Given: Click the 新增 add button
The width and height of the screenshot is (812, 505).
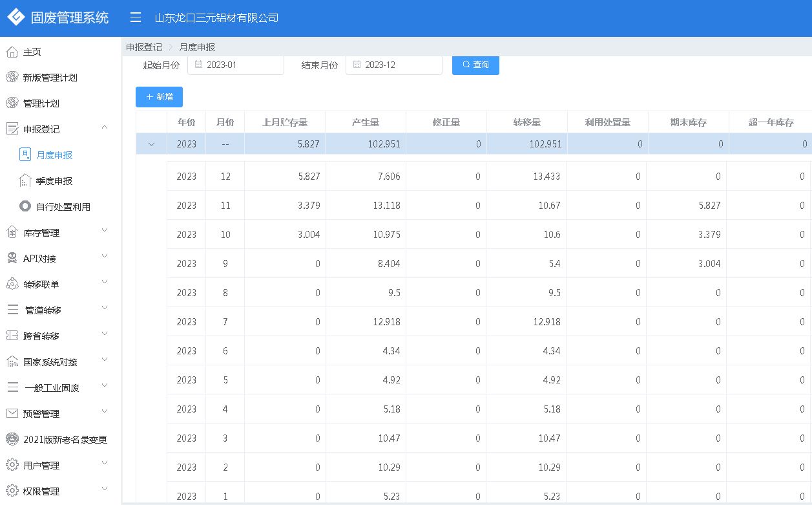Looking at the screenshot, I should coord(159,97).
